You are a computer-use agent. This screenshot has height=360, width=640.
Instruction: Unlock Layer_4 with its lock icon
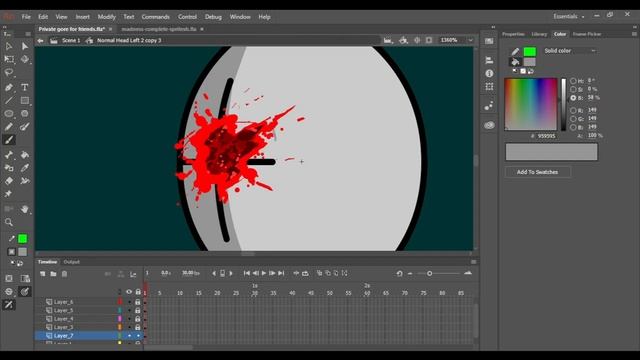click(138, 319)
